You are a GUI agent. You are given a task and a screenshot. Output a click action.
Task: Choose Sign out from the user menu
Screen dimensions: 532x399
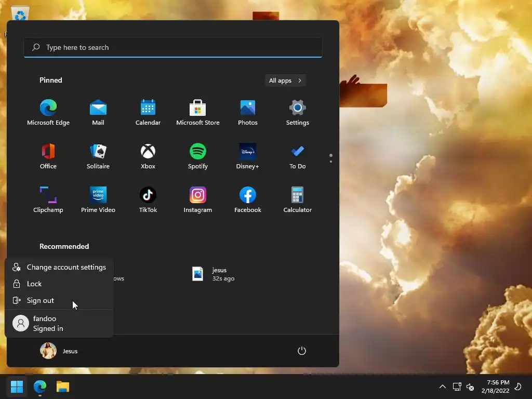coord(59,300)
